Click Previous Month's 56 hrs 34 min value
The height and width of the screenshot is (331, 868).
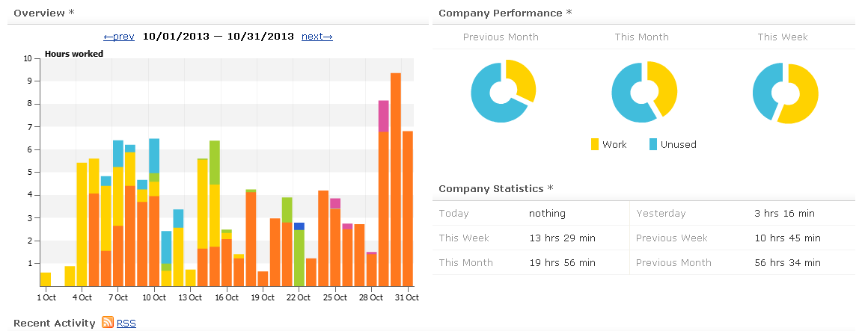point(788,262)
